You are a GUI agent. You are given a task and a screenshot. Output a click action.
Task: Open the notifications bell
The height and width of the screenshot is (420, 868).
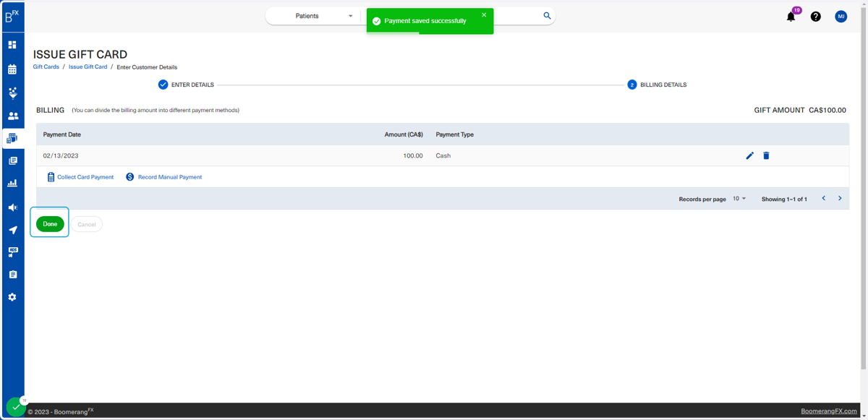[x=791, y=16]
